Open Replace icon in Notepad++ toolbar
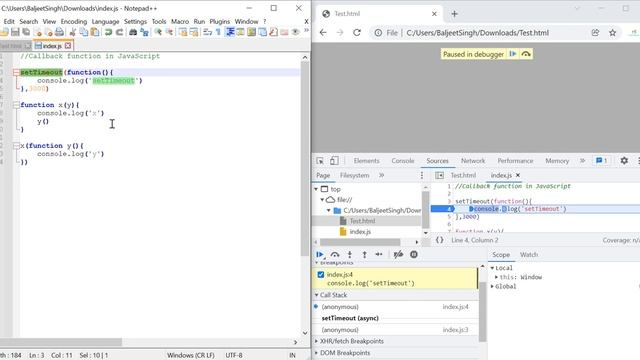The image size is (640, 360). click(144, 32)
